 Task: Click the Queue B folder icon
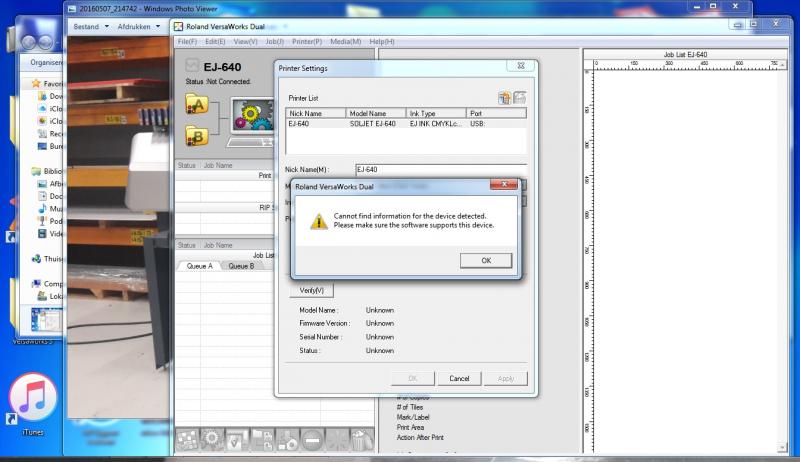tap(197, 136)
